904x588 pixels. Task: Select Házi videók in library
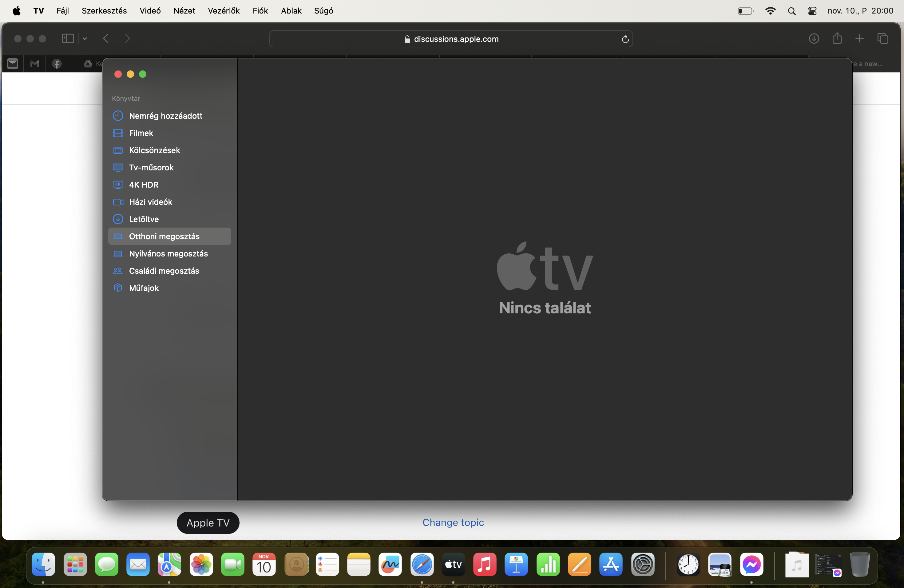(x=150, y=202)
